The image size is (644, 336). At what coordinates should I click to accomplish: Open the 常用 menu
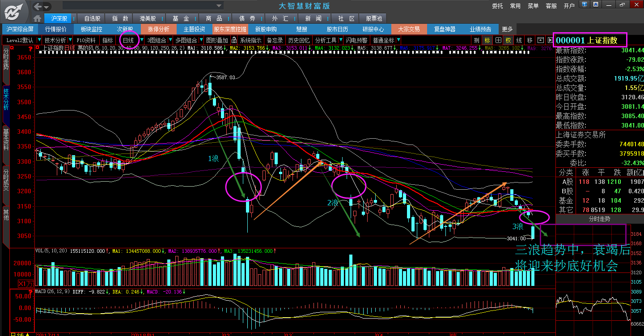(x=515, y=6)
